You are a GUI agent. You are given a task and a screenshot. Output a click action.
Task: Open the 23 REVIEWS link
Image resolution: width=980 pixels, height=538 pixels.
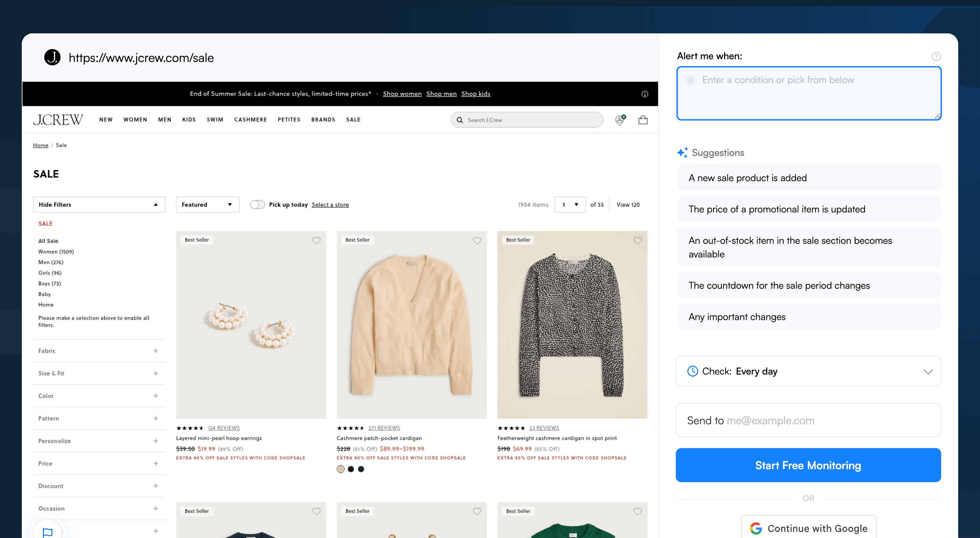pos(544,428)
